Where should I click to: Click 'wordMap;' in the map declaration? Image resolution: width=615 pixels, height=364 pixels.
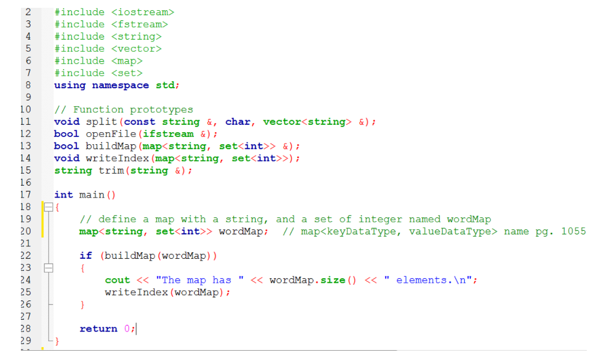coord(244,231)
